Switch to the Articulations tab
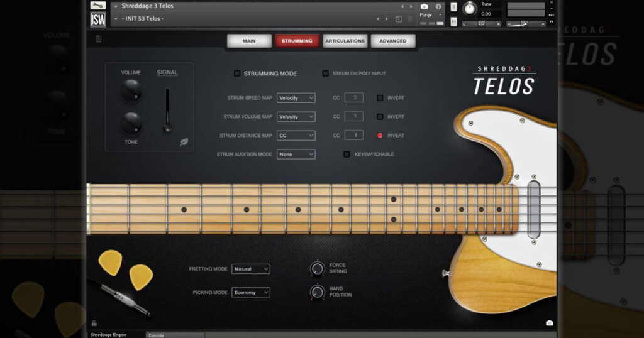 pyautogui.click(x=345, y=41)
